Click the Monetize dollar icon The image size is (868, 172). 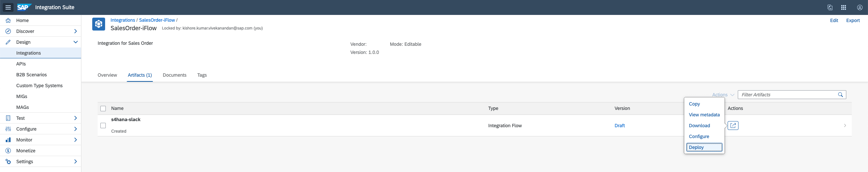[8, 151]
